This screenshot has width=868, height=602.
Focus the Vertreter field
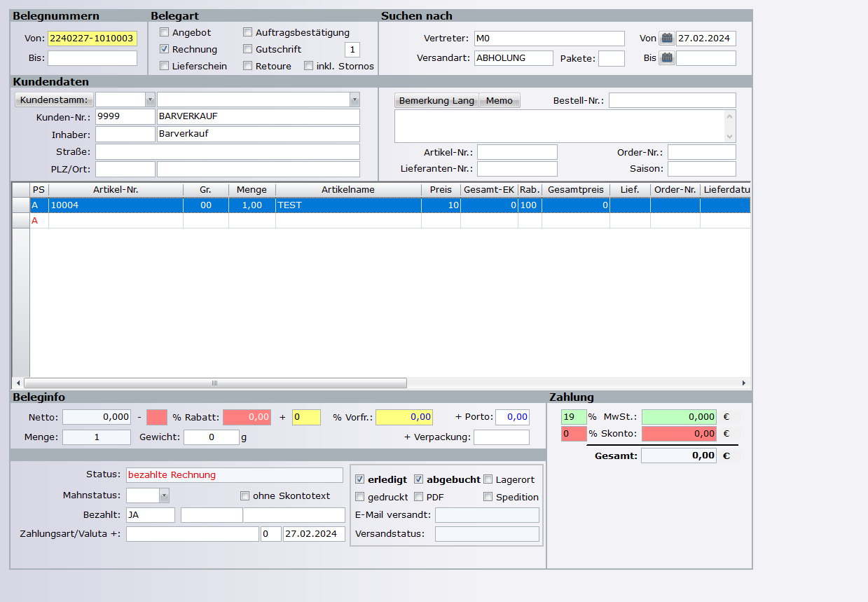coord(549,38)
